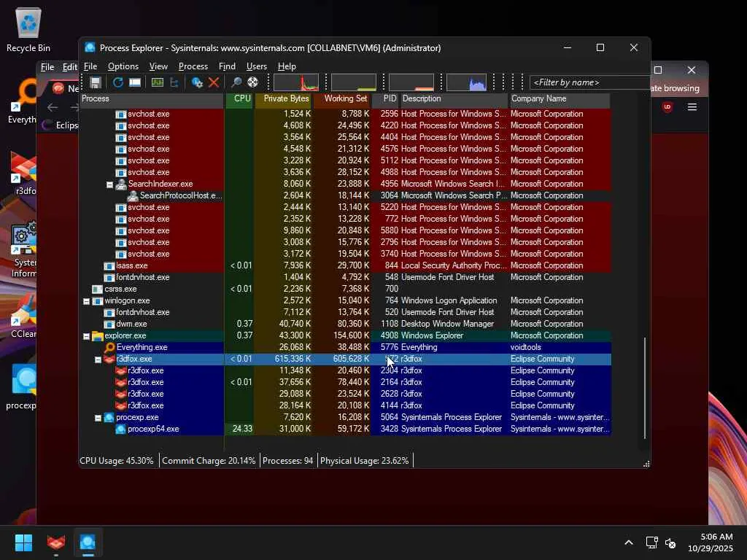Click the I/O history mini graph
747x560 pixels.
pos(411,82)
